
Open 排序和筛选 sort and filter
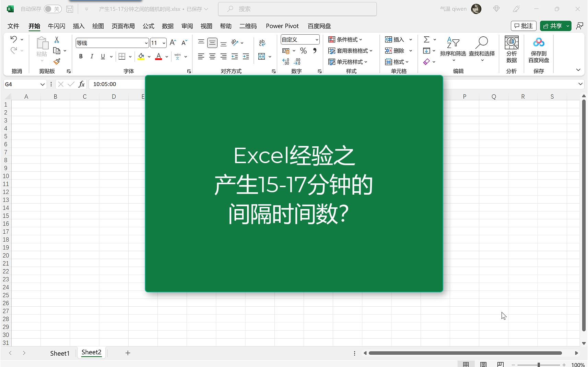(454, 50)
